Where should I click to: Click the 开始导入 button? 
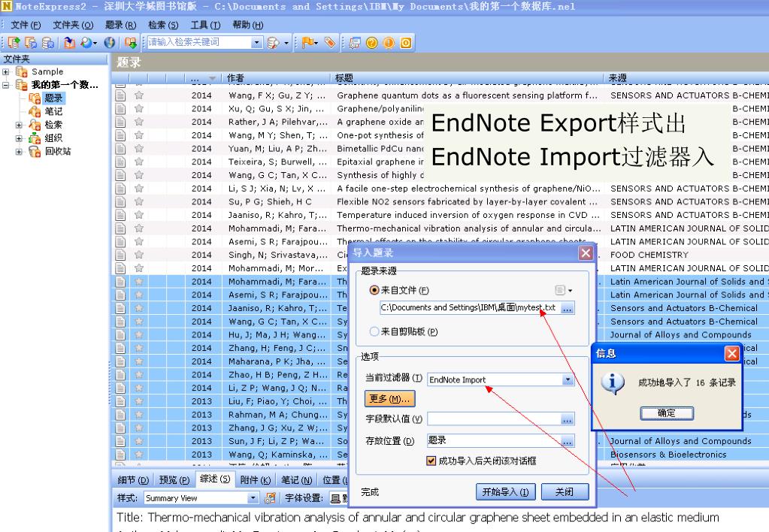point(506,491)
